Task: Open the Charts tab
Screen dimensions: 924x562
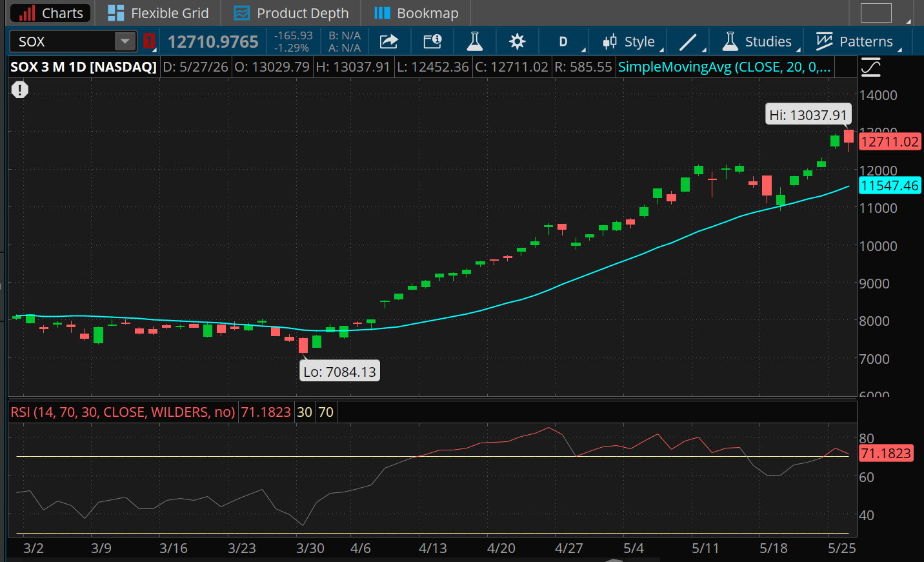Action: [51, 13]
